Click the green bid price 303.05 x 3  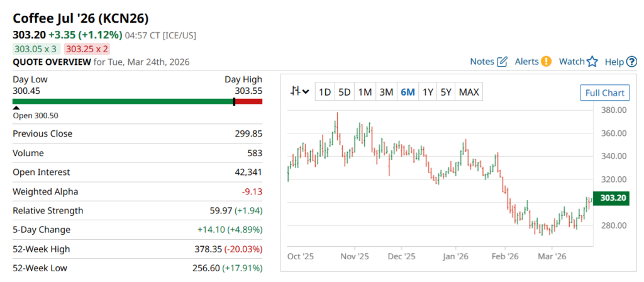point(36,48)
